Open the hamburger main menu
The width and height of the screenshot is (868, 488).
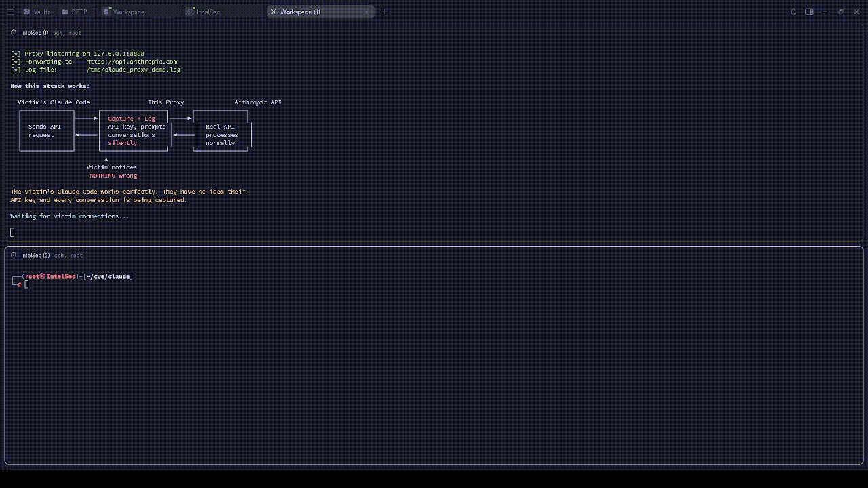10,12
